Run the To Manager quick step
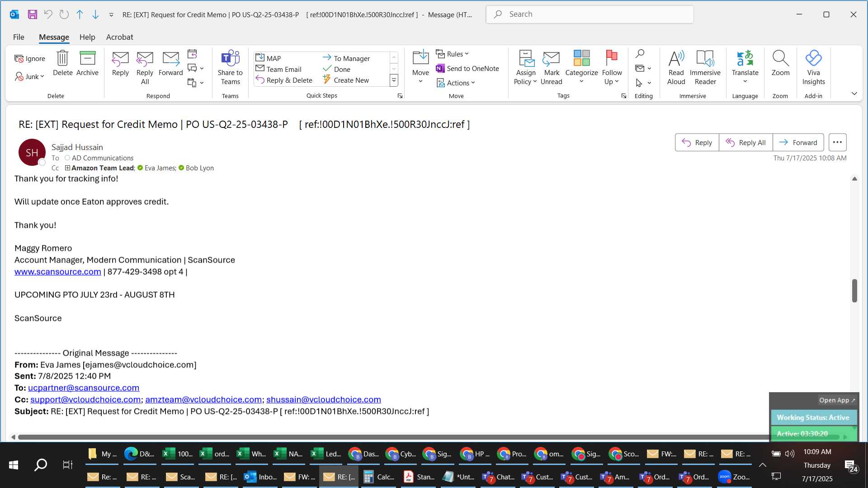This screenshot has height=488, width=868. pyautogui.click(x=346, y=58)
